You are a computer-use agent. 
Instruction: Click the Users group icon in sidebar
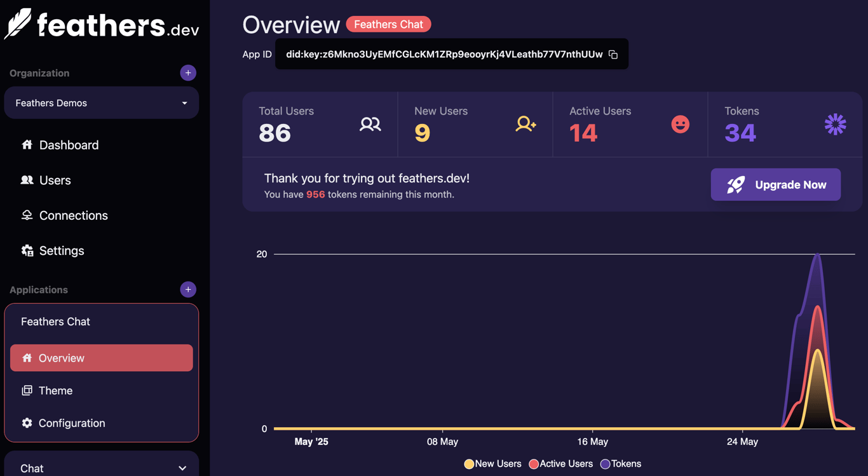(27, 180)
